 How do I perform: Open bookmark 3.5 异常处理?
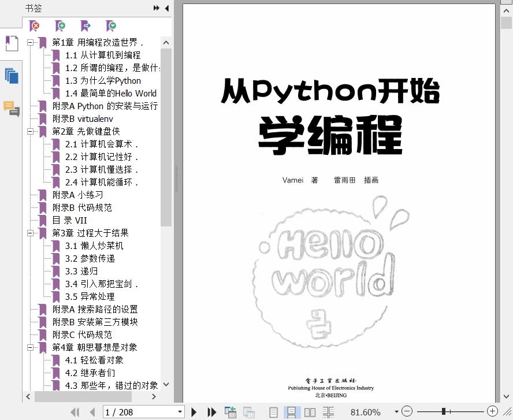tap(90, 297)
